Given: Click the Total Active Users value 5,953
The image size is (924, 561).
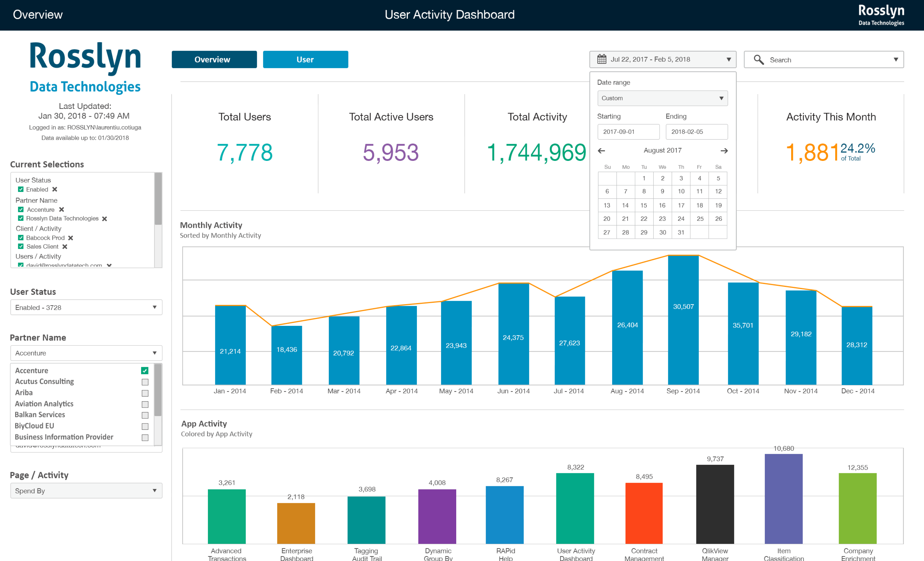Looking at the screenshot, I should [391, 153].
